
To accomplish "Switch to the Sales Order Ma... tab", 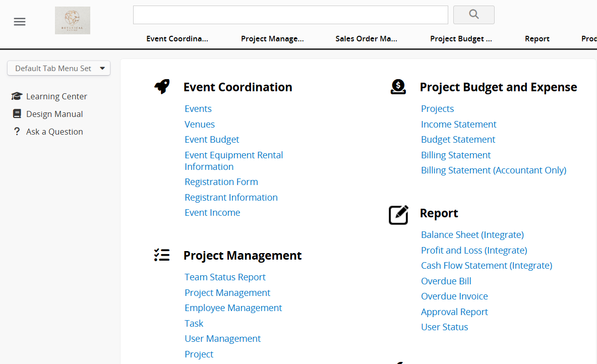I will (x=366, y=39).
